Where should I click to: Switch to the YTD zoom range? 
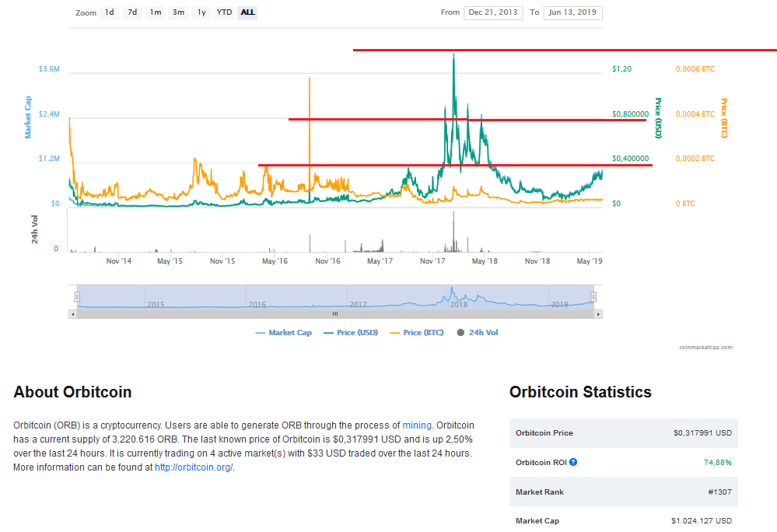coord(224,12)
